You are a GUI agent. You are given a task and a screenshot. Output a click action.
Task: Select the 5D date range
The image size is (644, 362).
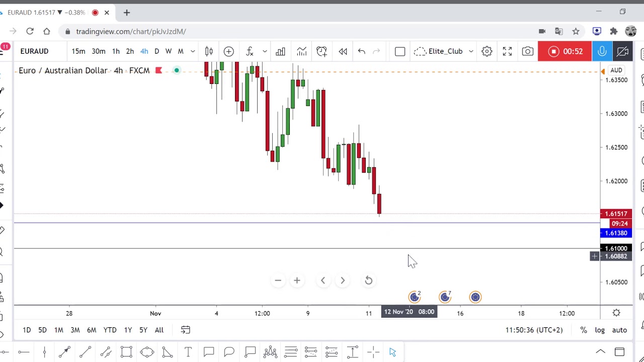tap(42, 330)
